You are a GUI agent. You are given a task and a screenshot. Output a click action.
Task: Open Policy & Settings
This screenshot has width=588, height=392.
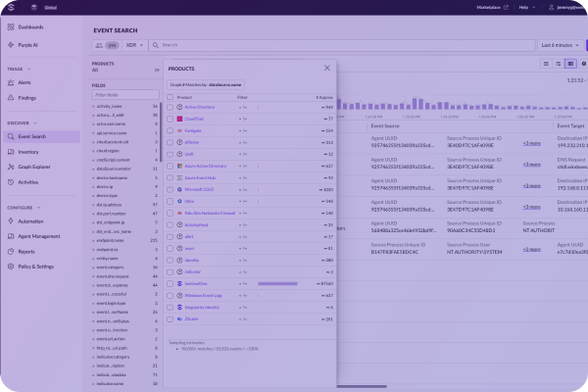click(x=35, y=266)
